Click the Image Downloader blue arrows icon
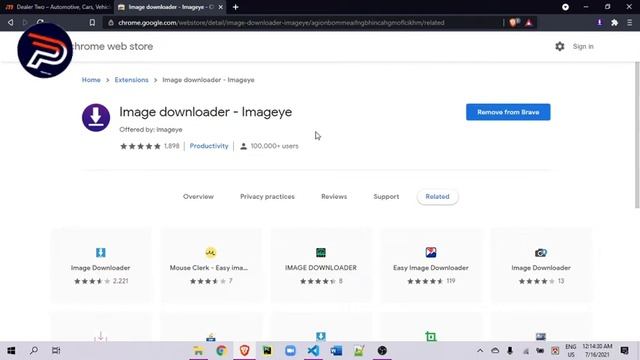The image size is (640, 360). pos(100,252)
